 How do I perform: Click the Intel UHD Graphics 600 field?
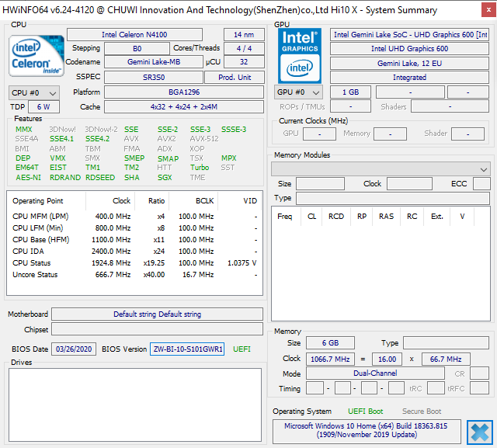(409, 48)
